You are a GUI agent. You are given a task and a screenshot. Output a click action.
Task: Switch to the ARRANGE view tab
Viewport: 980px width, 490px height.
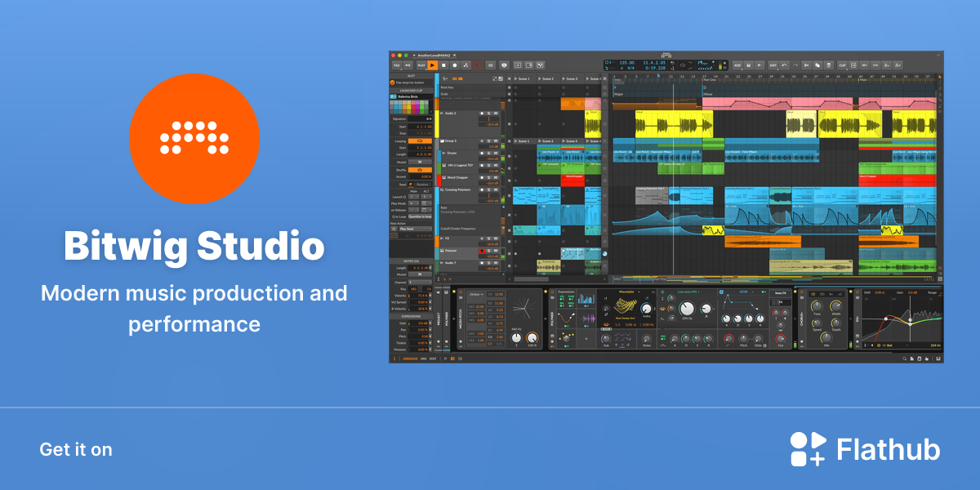click(410, 359)
